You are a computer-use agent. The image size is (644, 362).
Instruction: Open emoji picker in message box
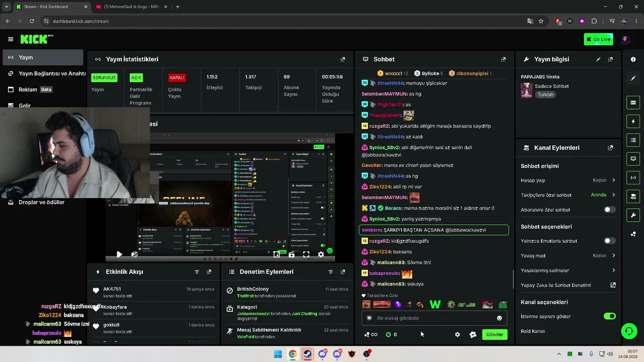499,318
